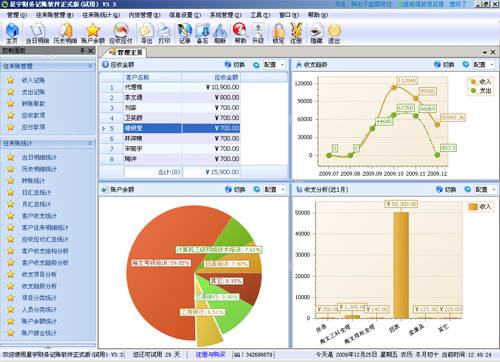Click the 收入记账 sidebar link

click(x=33, y=80)
